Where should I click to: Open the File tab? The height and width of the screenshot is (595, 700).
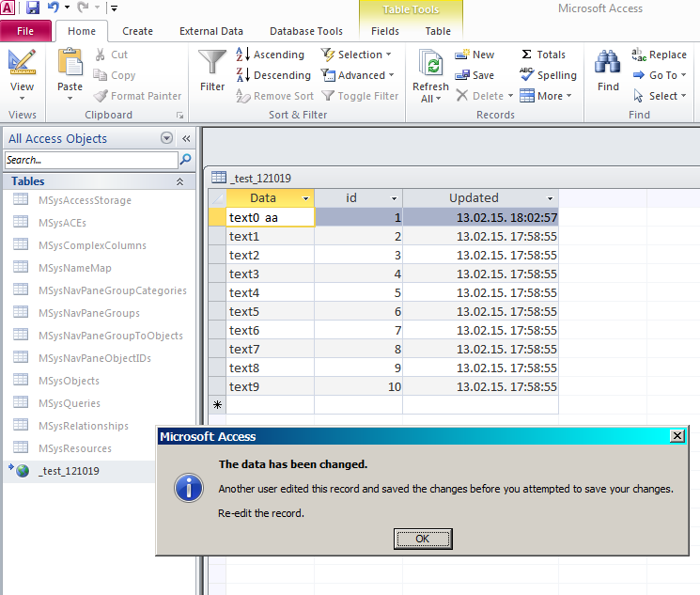(25, 31)
